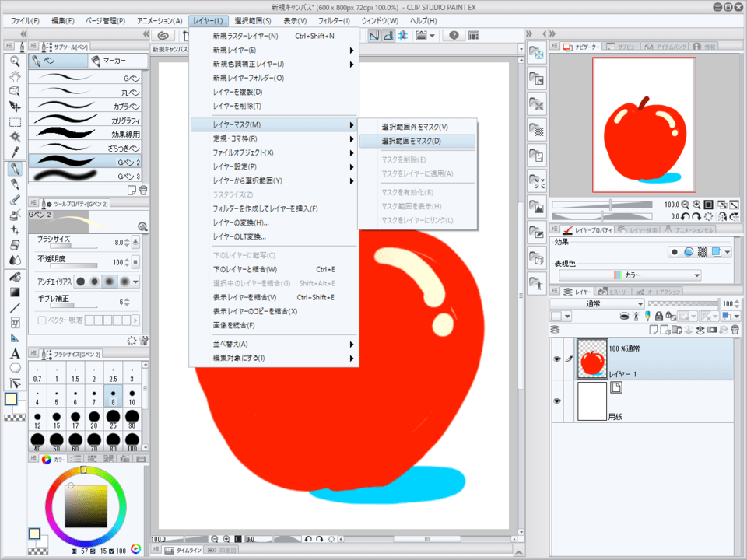Click the main foreground color swatch

click(11, 399)
